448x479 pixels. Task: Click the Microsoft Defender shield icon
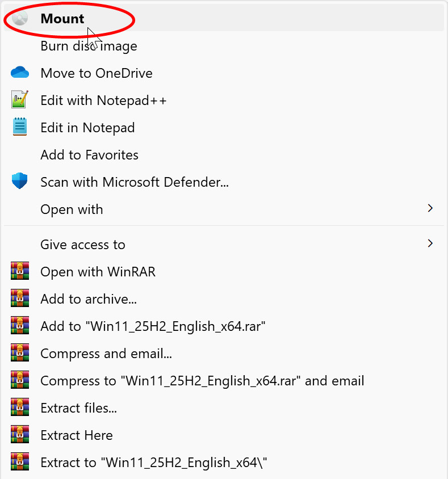20,182
